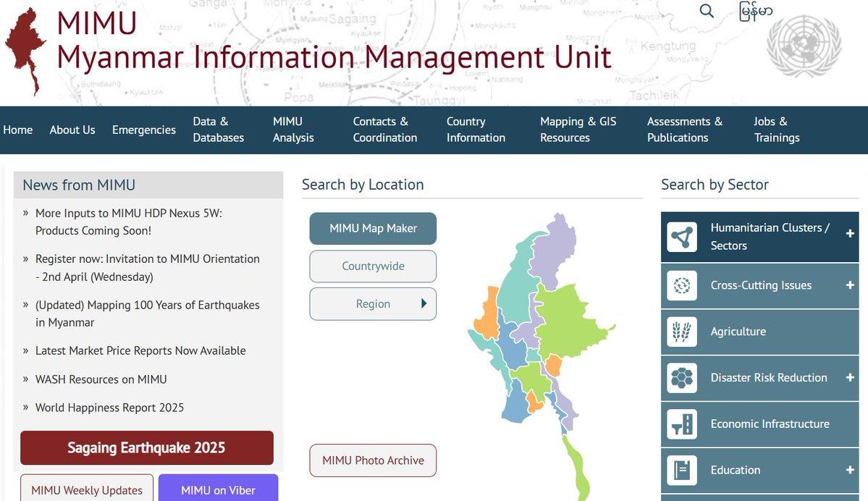Expand Cross-Cutting Issues plus sign
Screen dimensions: 868x501
click(850, 285)
